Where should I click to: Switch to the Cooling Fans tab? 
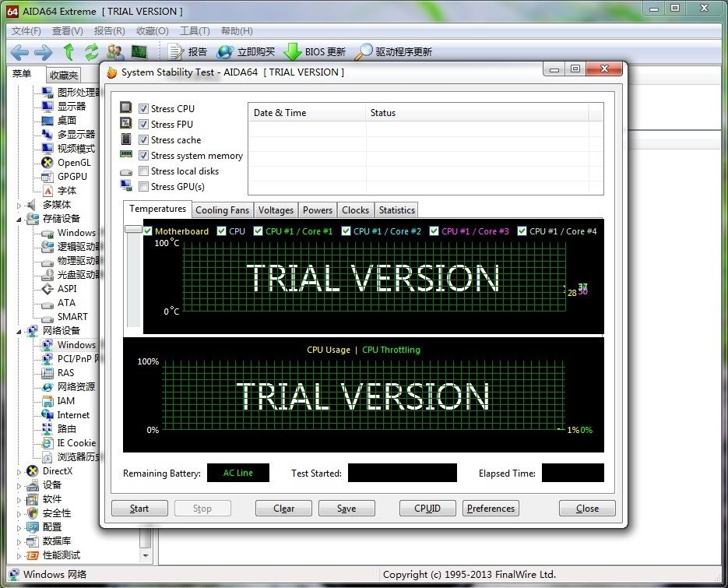222,210
